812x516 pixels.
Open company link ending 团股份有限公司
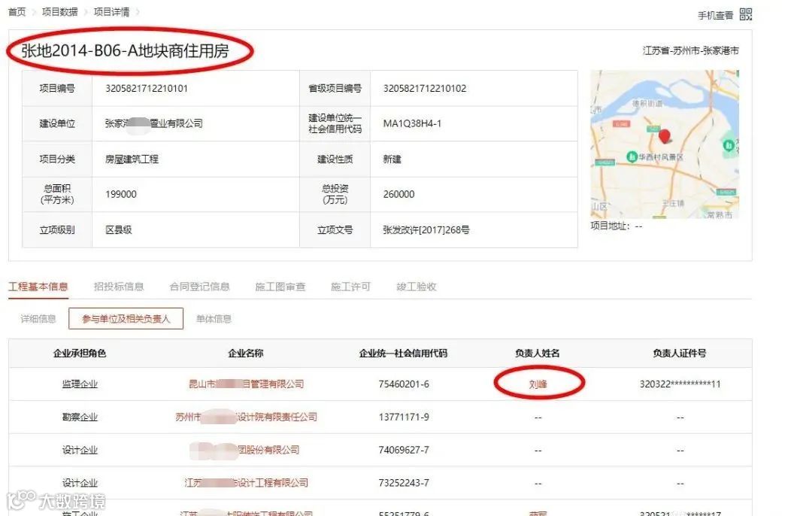click(x=245, y=450)
